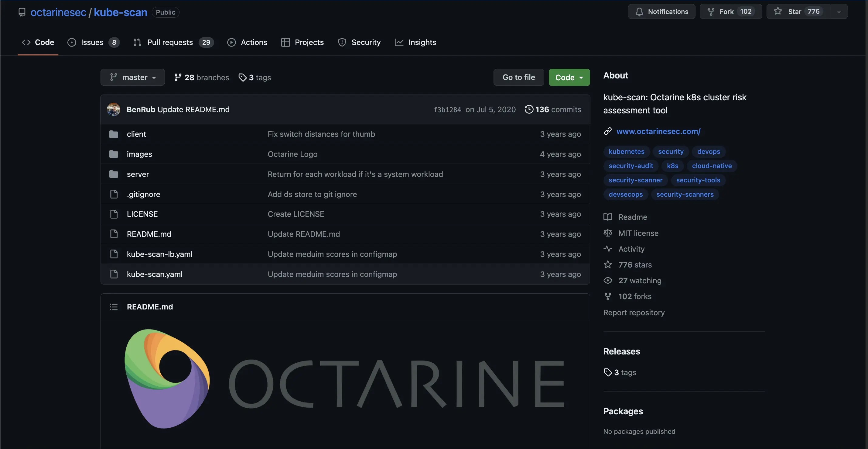Go to the Actions tab
Viewport: 868px width, 449px height.
coord(247,42)
